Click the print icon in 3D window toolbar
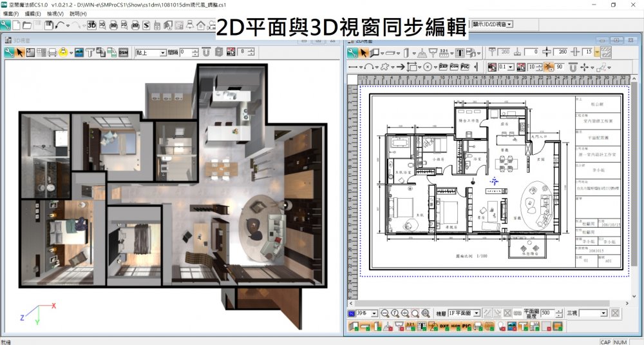Image resolution: width=644 pixels, height=345 pixels. (x=52, y=52)
